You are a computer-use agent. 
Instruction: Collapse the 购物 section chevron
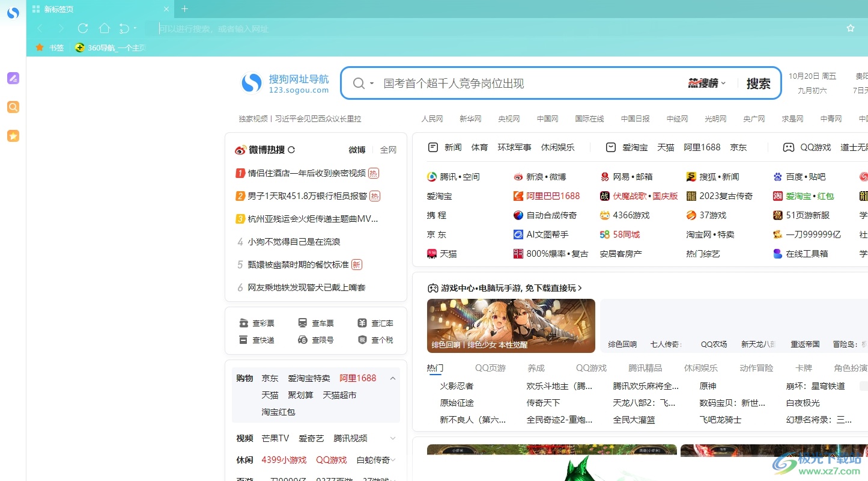pyautogui.click(x=393, y=378)
